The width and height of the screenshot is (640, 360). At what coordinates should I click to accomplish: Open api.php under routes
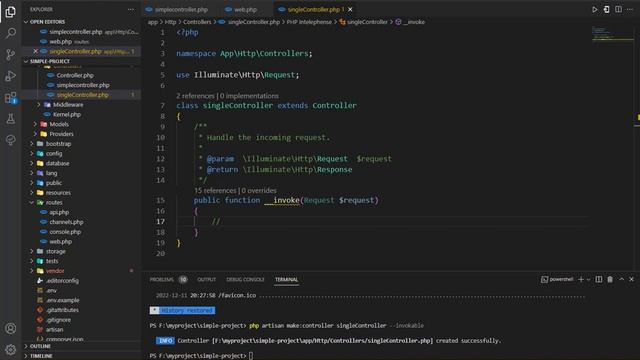point(59,212)
